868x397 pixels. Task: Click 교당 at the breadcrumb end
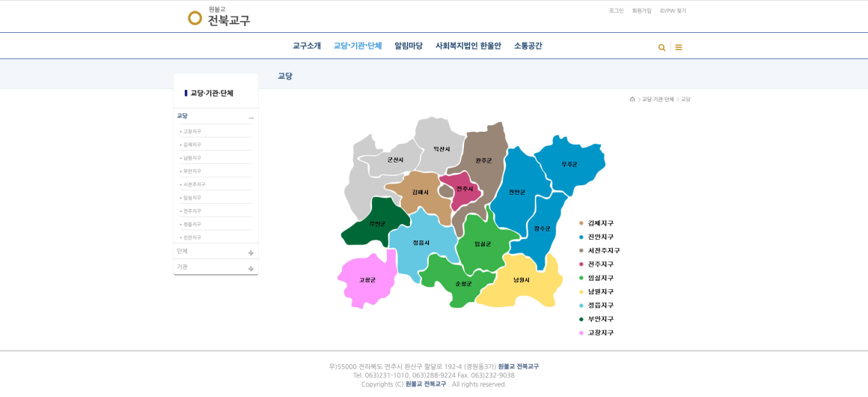pos(686,99)
